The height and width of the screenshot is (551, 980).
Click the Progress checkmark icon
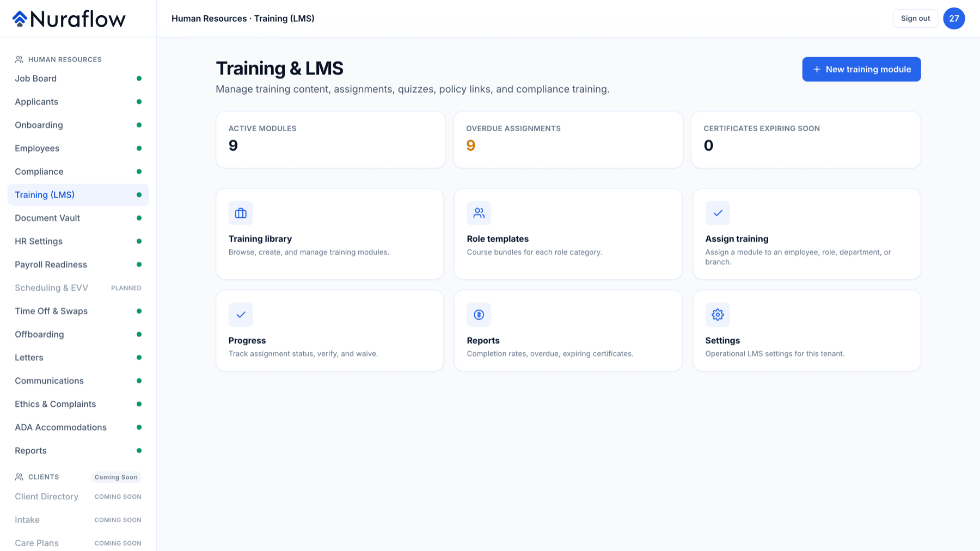click(x=241, y=315)
